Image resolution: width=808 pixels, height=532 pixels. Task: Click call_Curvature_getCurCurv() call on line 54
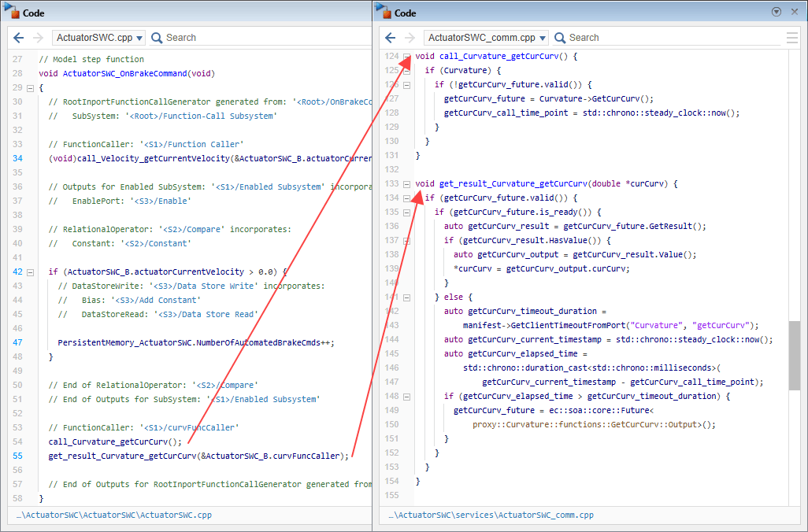[115, 441]
